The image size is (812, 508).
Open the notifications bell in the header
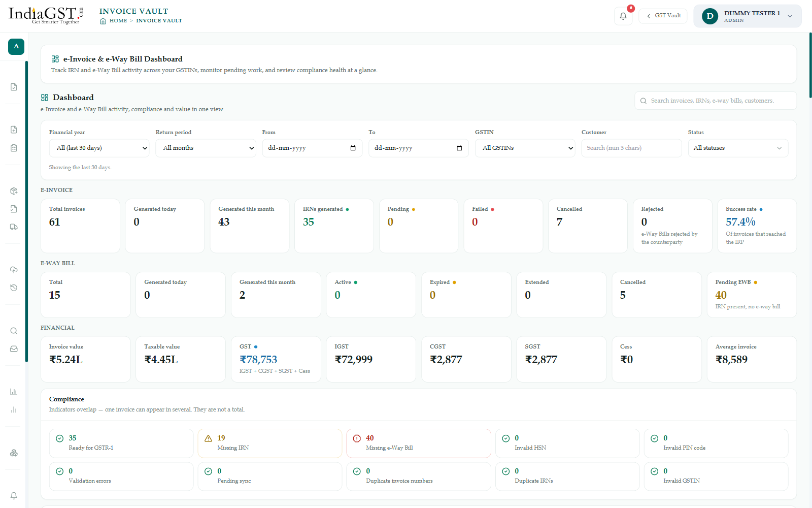pos(623,16)
